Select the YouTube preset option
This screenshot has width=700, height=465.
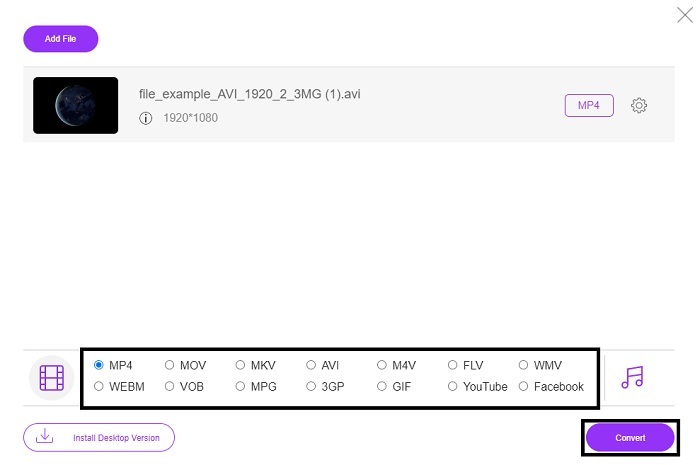[x=454, y=386]
